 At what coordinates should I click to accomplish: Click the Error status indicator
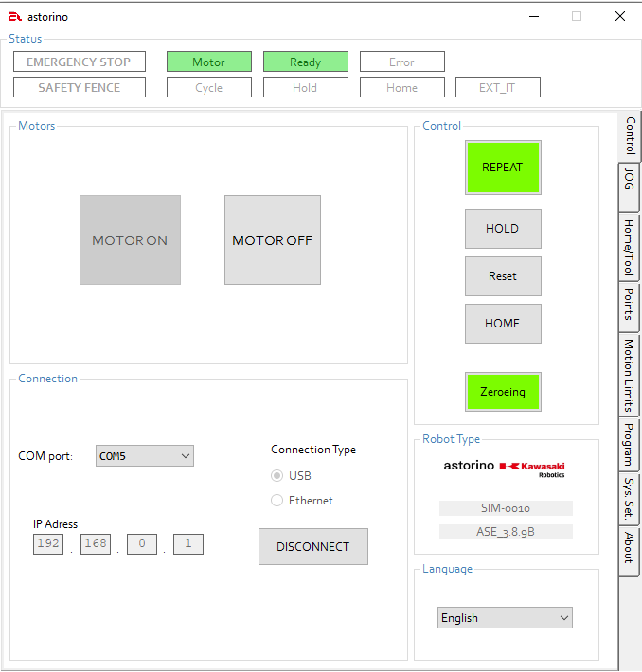click(x=401, y=62)
